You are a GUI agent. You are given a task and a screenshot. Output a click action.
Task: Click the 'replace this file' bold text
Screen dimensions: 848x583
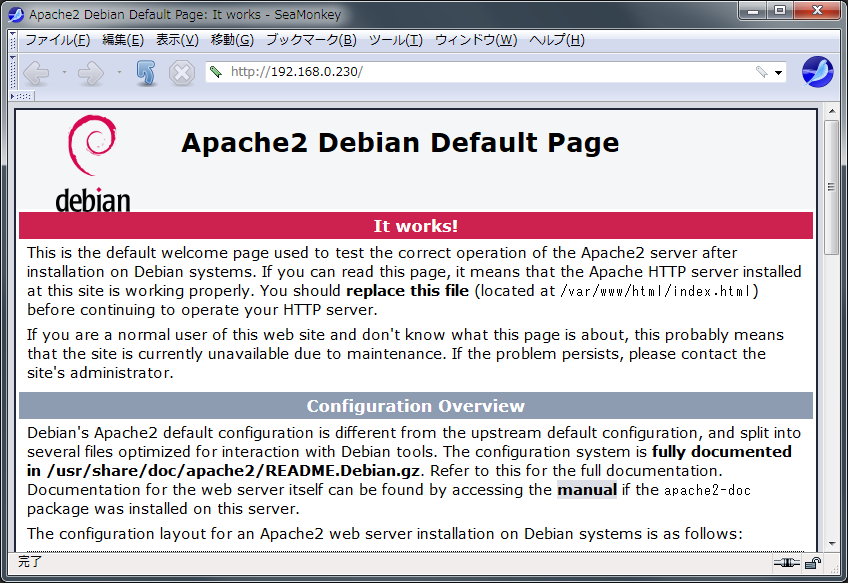pyautogui.click(x=407, y=291)
